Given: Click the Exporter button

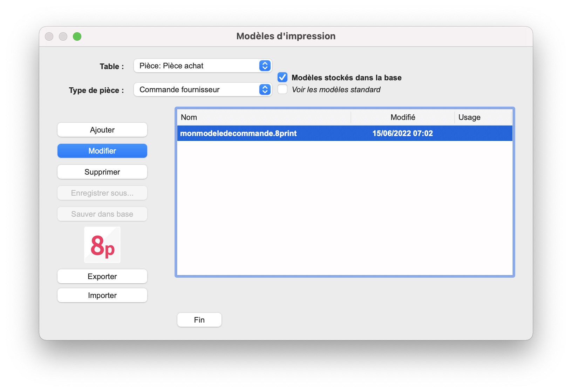Looking at the screenshot, I should 102,276.
